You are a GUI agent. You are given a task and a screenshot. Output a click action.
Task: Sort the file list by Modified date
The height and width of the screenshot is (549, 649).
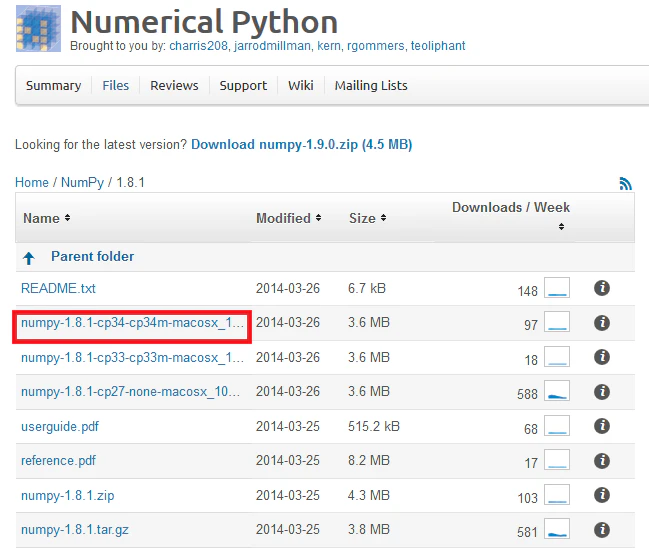point(288,218)
